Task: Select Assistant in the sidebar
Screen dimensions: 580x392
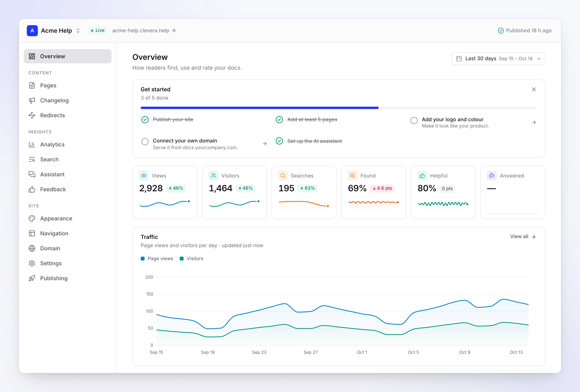Action: click(68, 175)
